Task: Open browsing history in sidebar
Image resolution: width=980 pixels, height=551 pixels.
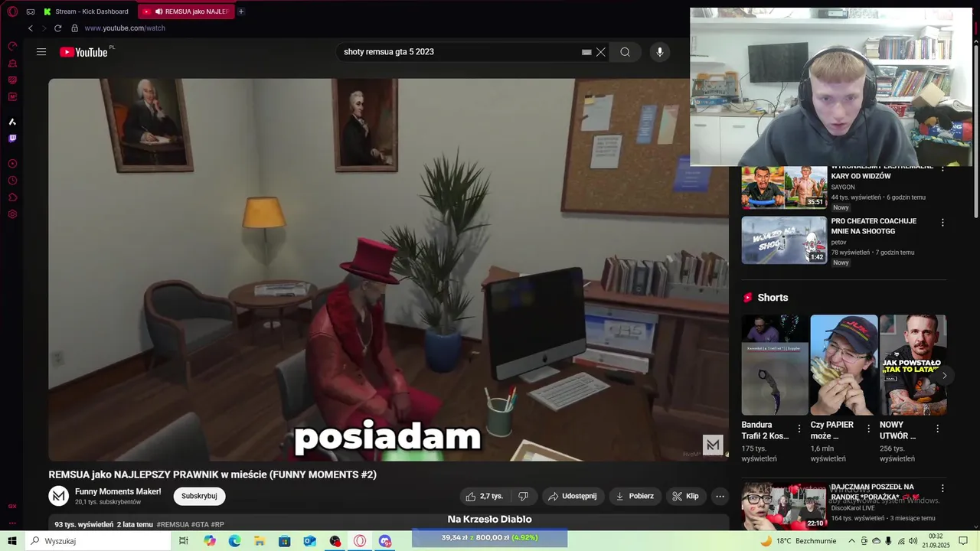Action: click(x=12, y=181)
